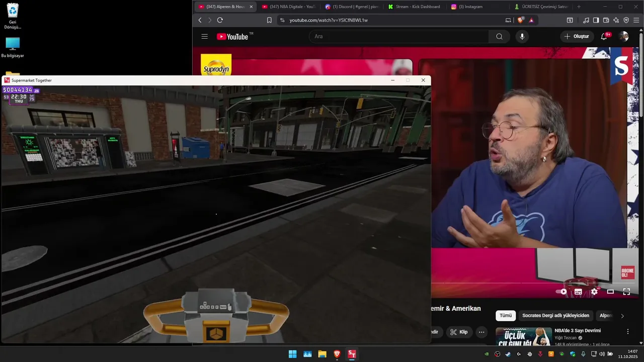Go back in browser history

[x=200, y=20]
